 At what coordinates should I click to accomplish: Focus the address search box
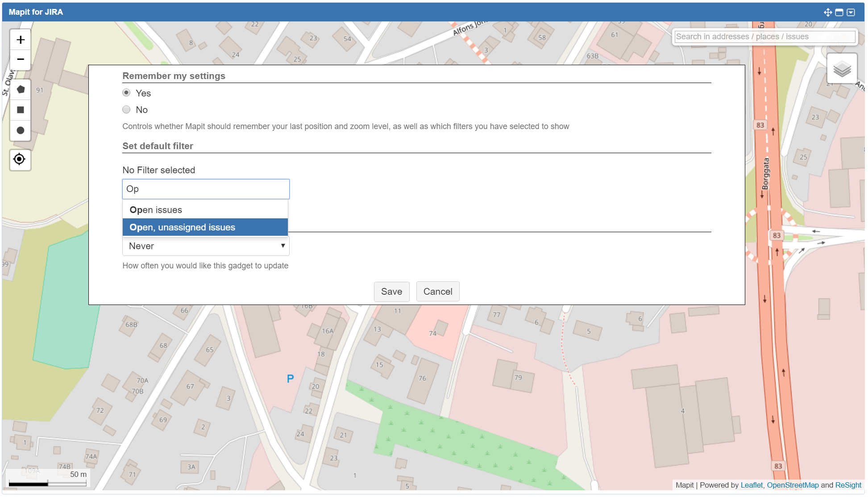pos(764,37)
